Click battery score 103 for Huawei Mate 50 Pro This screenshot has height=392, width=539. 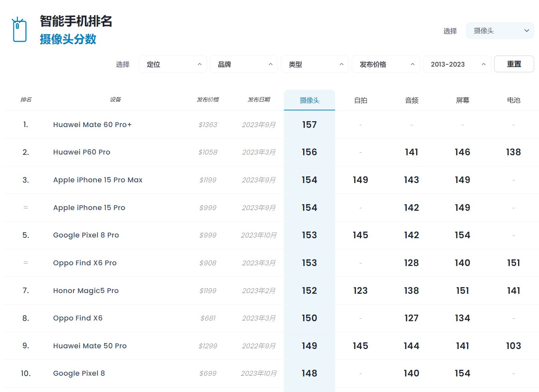click(x=513, y=346)
